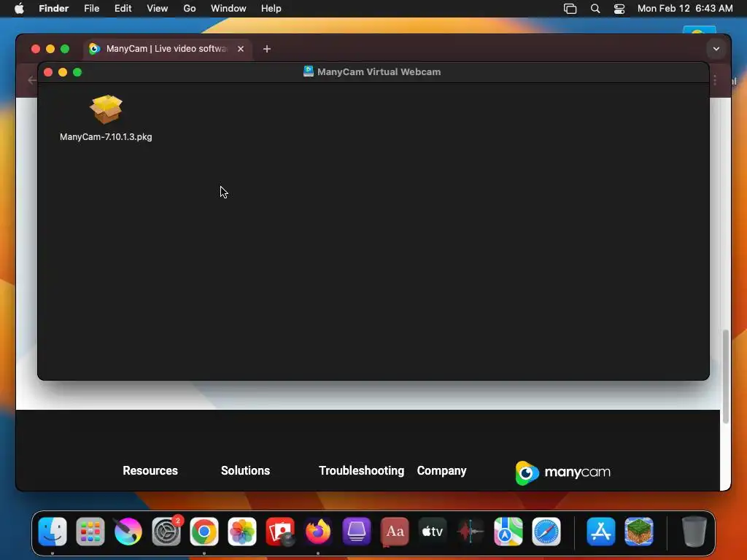747x560 pixels.
Task: Click the date and time in the menu bar
Action: point(685,8)
